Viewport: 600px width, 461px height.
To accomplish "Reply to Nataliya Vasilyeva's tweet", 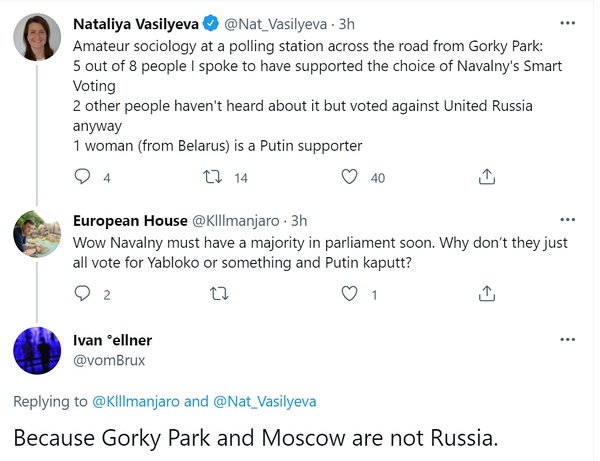I will tap(83, 177).
